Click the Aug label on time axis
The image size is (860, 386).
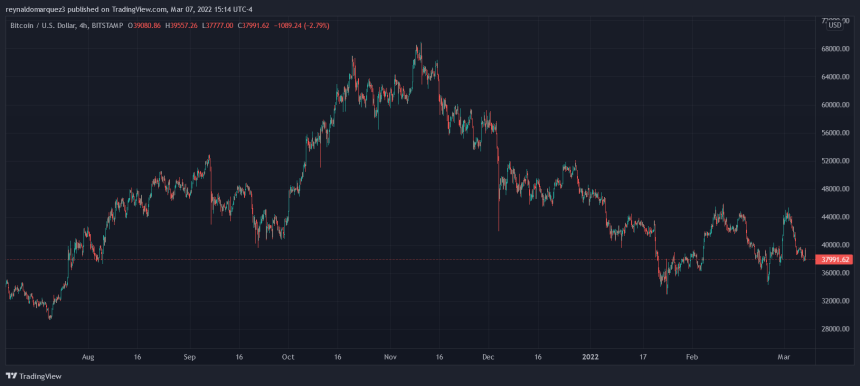(x=88, y=357)
